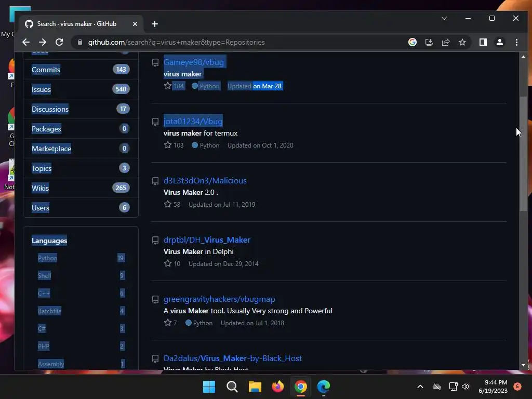
Task: Open Gameye98/vbug repository link
Action: [193, 62]
